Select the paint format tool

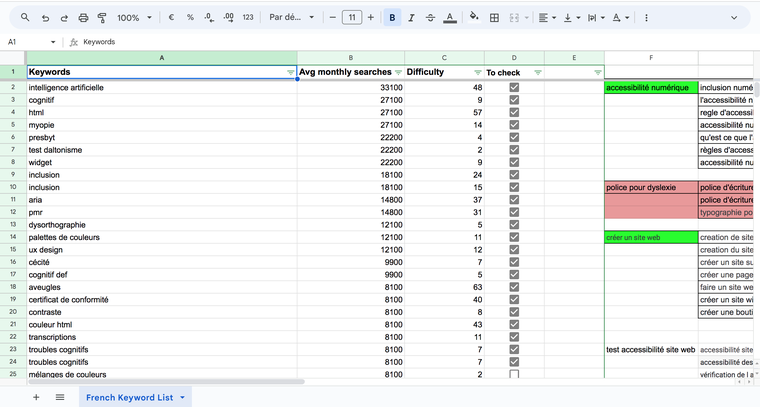pos(102,18)
